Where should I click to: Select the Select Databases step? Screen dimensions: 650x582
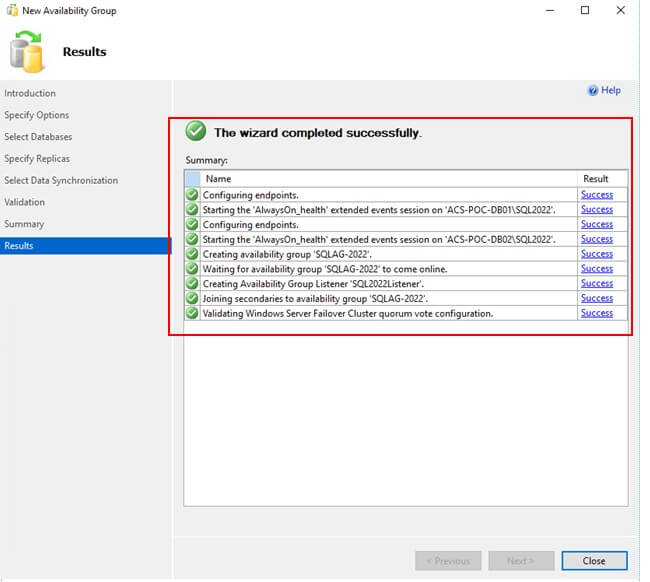pyautogui.click(x=38, y=137)
